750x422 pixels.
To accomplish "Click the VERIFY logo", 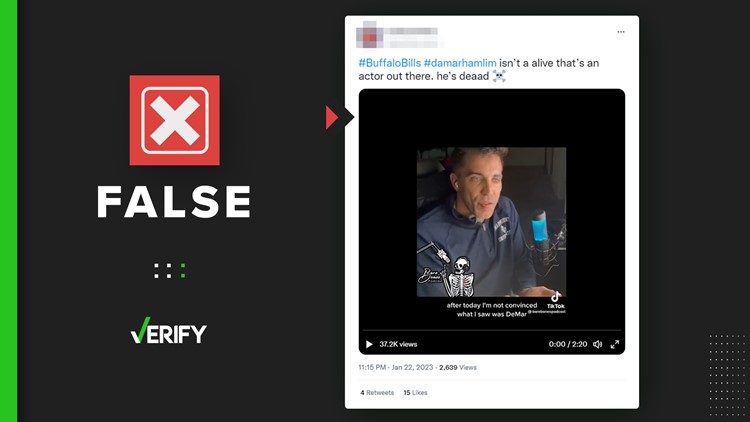I will coord(168,331).
